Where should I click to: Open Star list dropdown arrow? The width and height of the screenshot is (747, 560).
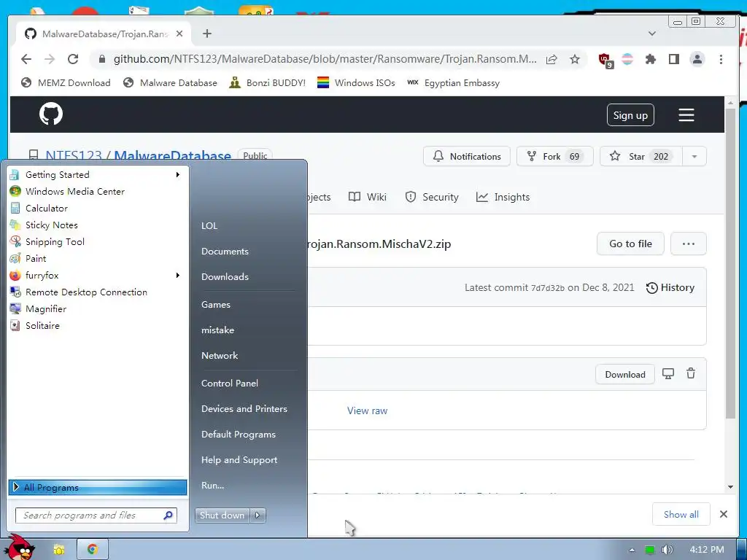(694, 156)
